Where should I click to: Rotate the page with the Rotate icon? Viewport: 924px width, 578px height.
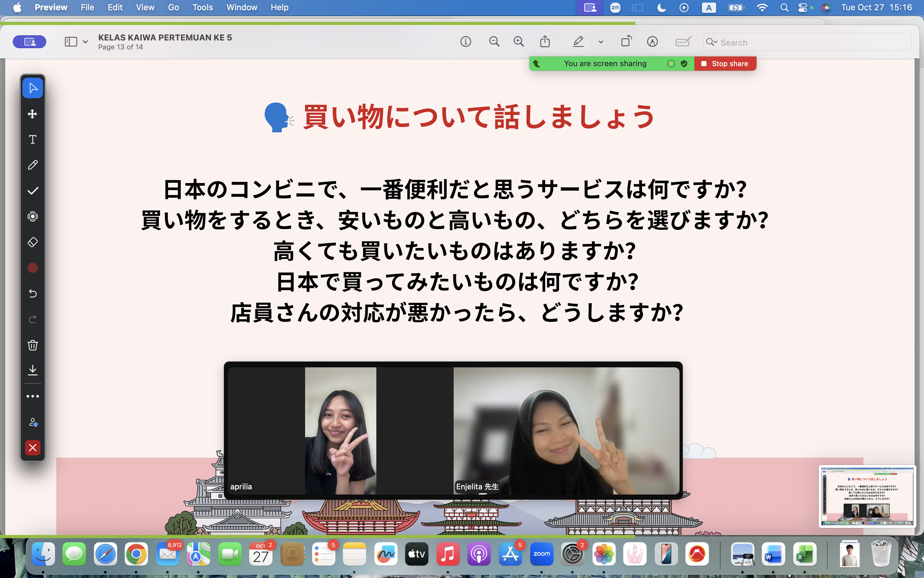coord(626,41)
